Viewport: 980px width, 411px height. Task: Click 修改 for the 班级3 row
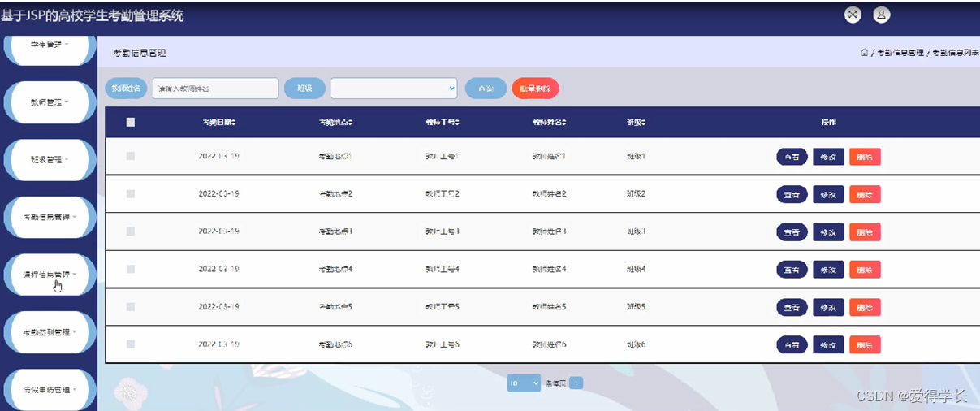coord(828,232)
